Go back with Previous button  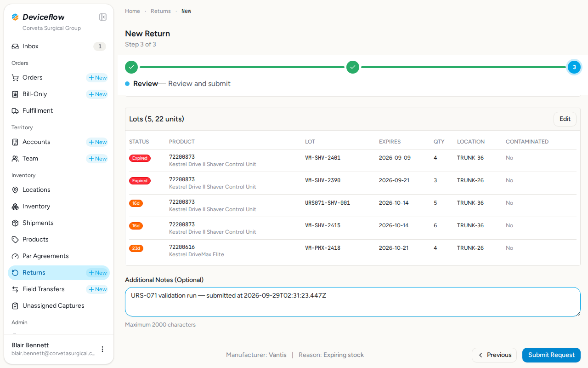[494, 355]
